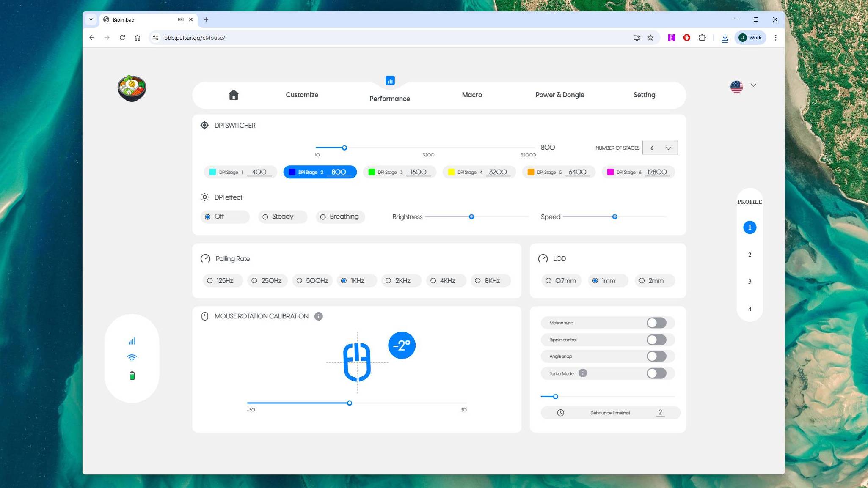Viewport: 868px width, 488px height.
Task: Click the Polling Rate speedometer icon
Action: point(205,258)
